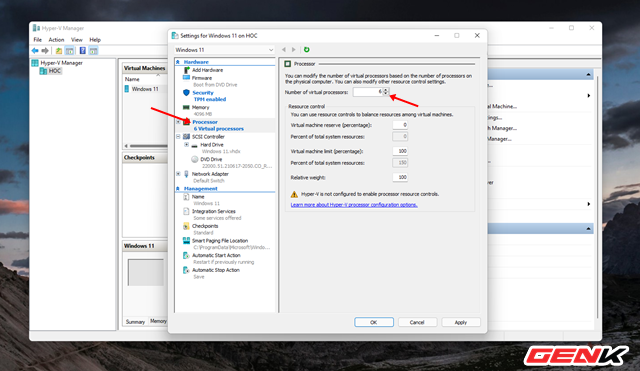Expand the Hard Drive tree node

[186, 145]
